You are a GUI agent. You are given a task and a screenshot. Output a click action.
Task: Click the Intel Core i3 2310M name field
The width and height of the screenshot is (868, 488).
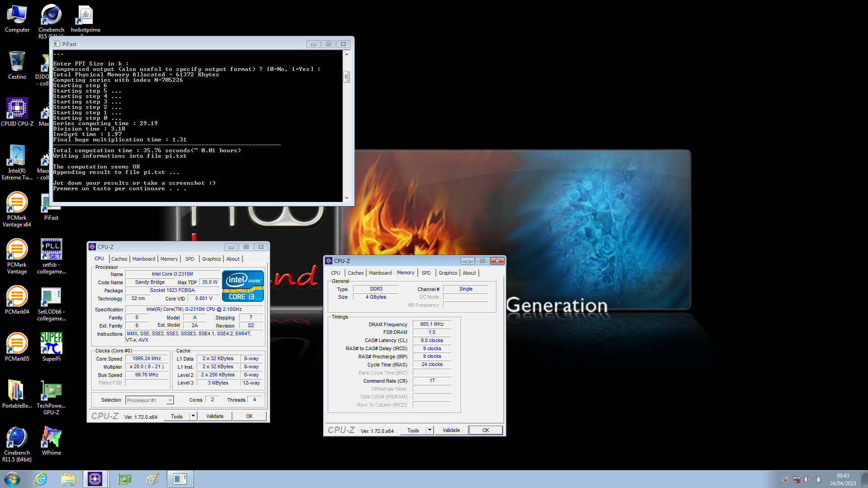(x=172, y=274)
